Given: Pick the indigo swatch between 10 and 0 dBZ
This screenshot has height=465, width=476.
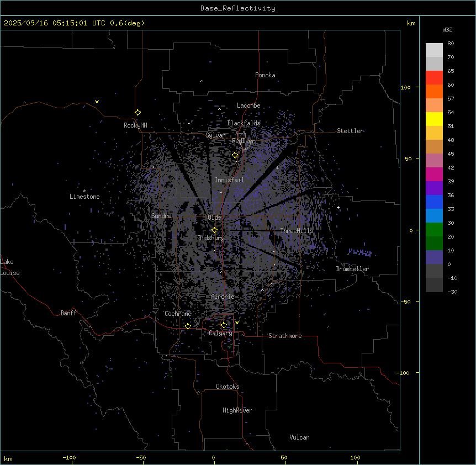Looking at the screenshot, I should [x=434, y=257].
